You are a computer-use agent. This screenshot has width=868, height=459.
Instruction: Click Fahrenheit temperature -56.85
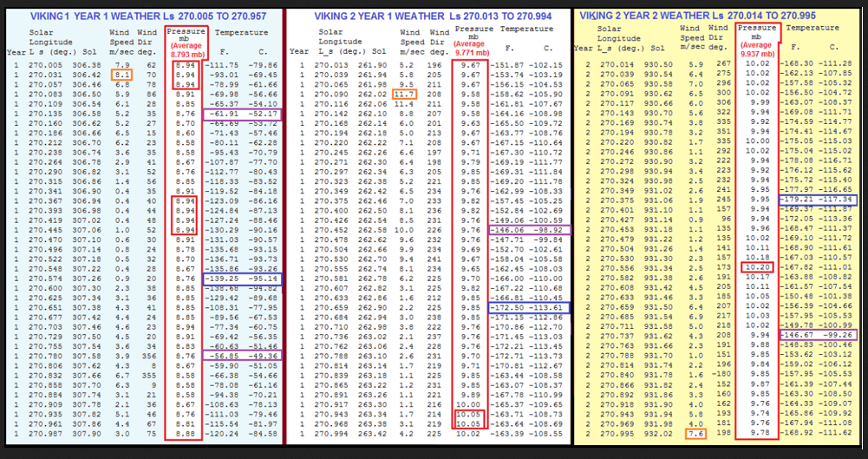tap(224, 356)
